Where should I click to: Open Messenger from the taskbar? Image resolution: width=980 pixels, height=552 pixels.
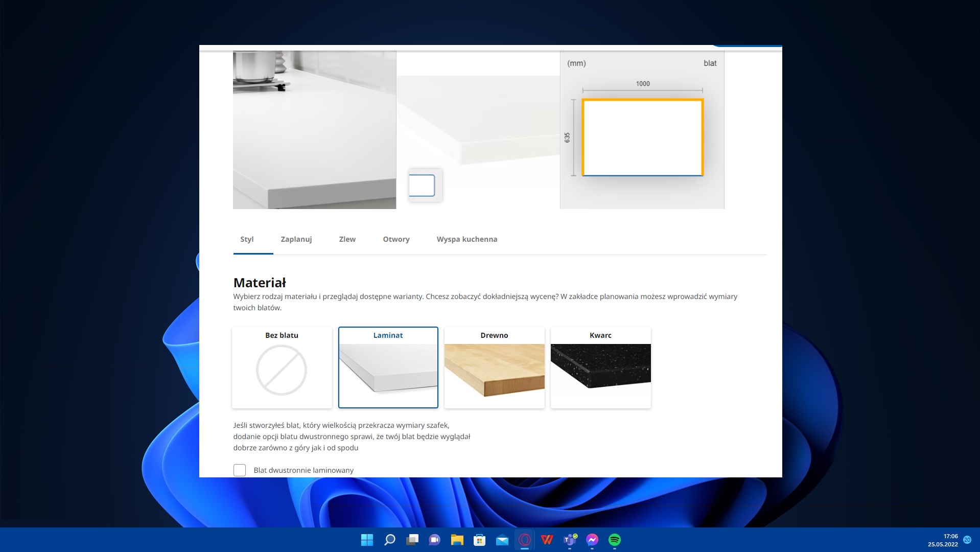[592, 540]
